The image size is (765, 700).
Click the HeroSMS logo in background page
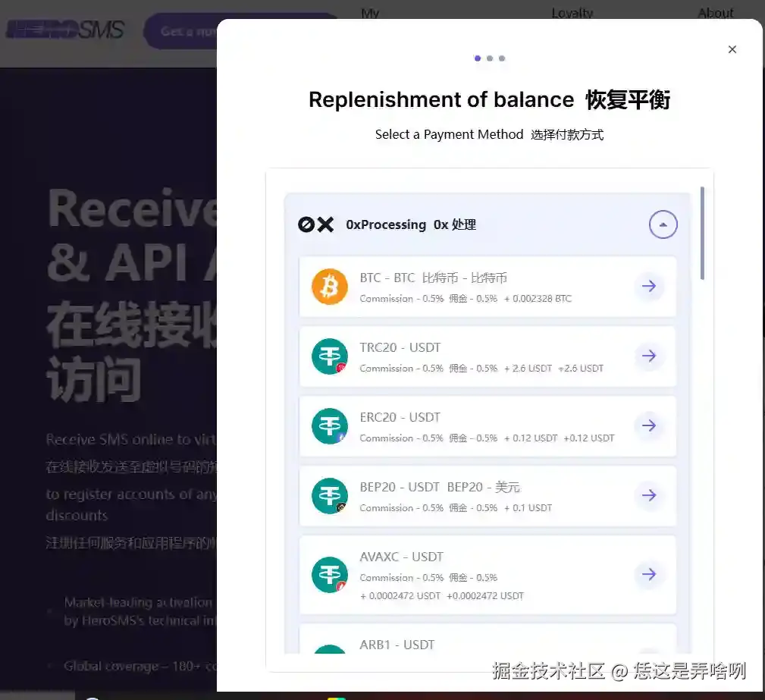pos(65,30)
